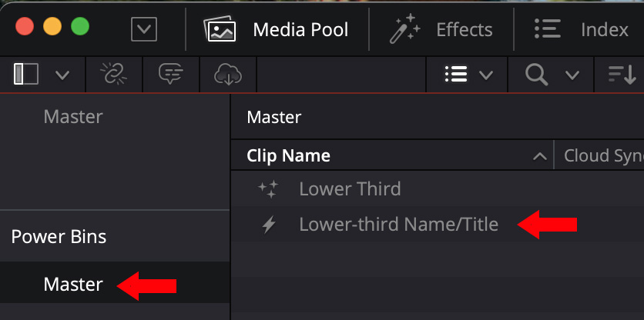Viewport: 644px width, 320px height.
Task: Open the Index panel
Action: 582,30
